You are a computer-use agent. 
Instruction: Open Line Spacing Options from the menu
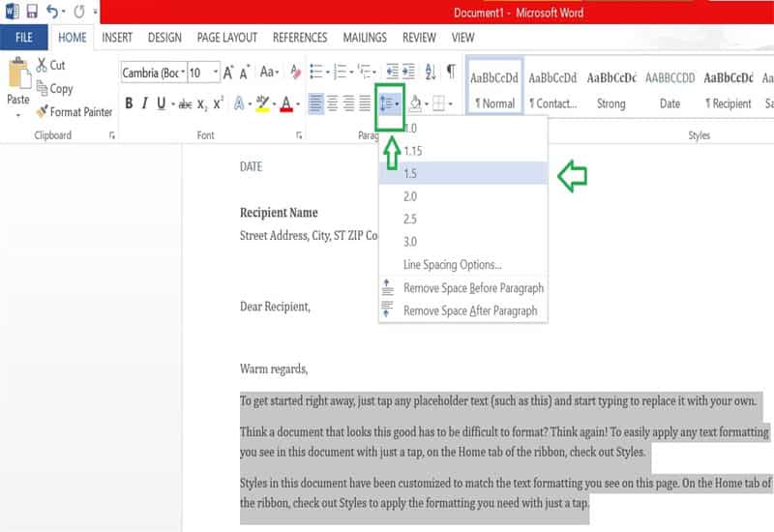click(452, 265)
